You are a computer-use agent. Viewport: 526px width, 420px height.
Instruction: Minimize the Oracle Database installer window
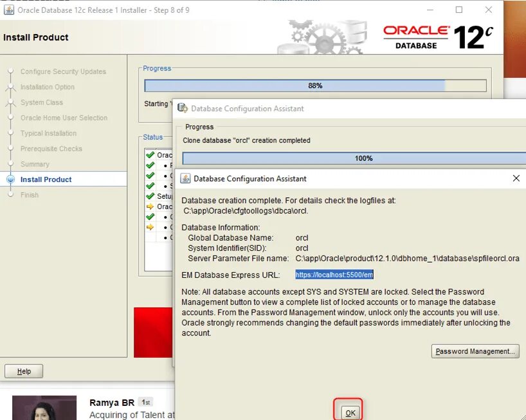(430, 10)
